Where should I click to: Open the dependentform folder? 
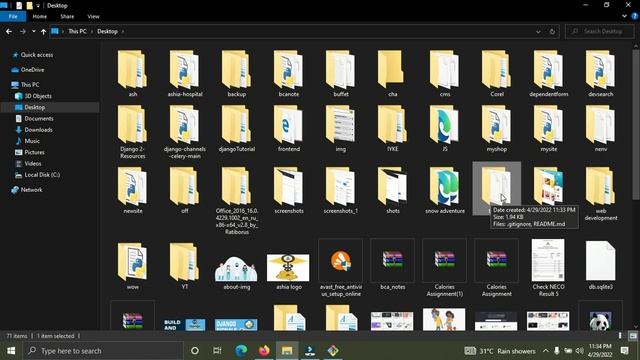point(548,73)
